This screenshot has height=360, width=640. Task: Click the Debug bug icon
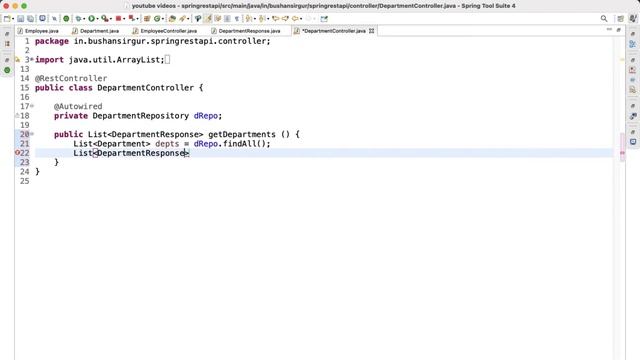pyautogui.click(x=78, y=18)
